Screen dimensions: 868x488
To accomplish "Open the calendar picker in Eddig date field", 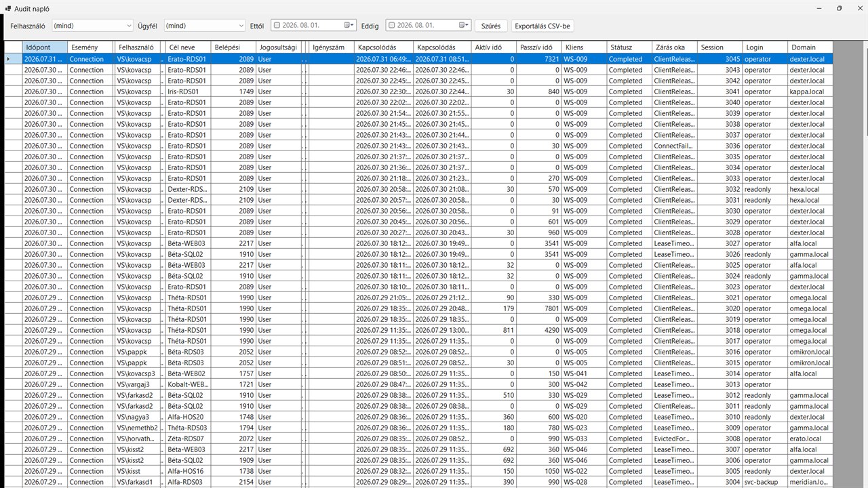I will pyautogui.click(x=465, y=25).
